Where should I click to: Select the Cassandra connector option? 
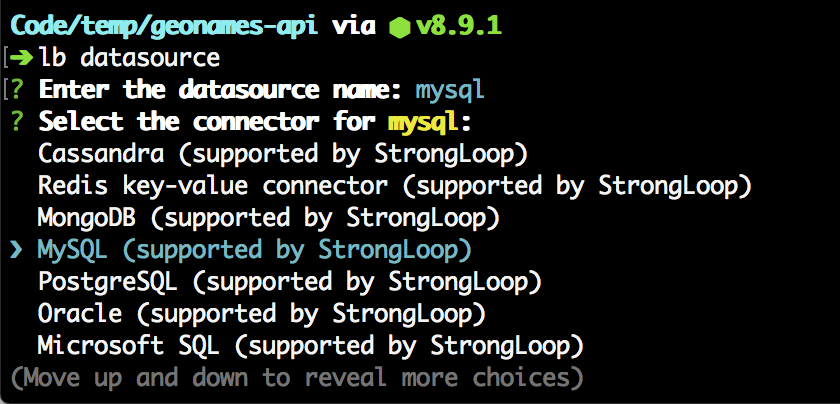[283, 154]
